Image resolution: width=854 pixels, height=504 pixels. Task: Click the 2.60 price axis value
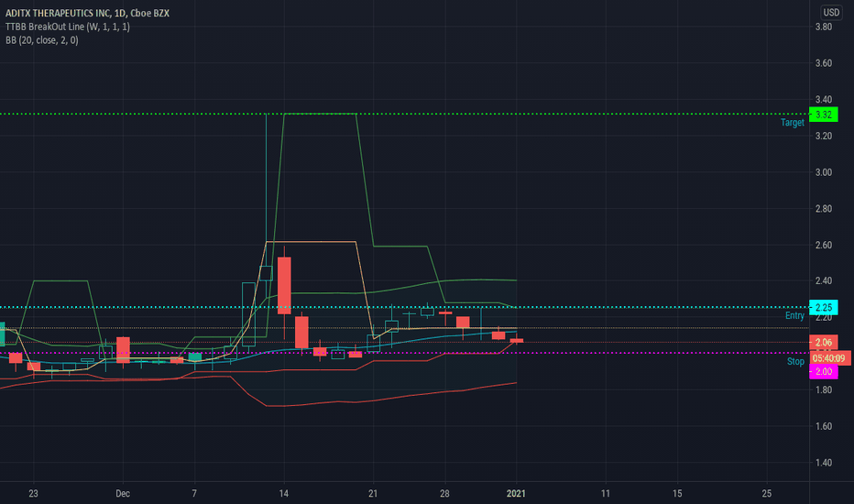point(824,246)
